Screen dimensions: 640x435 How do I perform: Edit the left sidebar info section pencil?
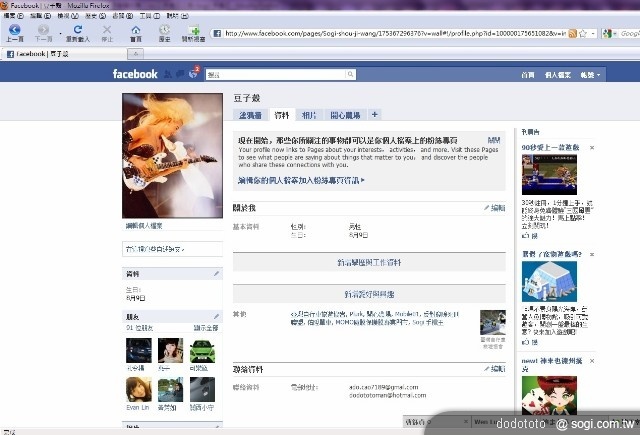click(x=216, y=274)
